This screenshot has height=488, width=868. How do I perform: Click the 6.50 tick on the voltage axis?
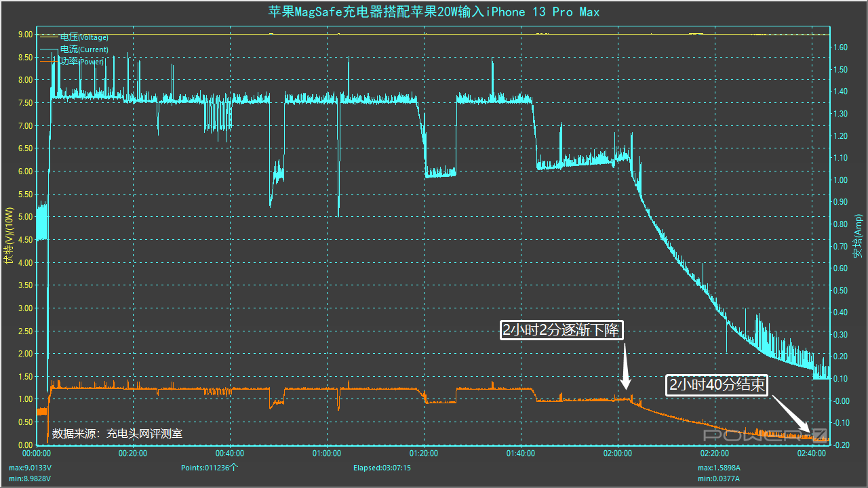[x=25, y=148]
